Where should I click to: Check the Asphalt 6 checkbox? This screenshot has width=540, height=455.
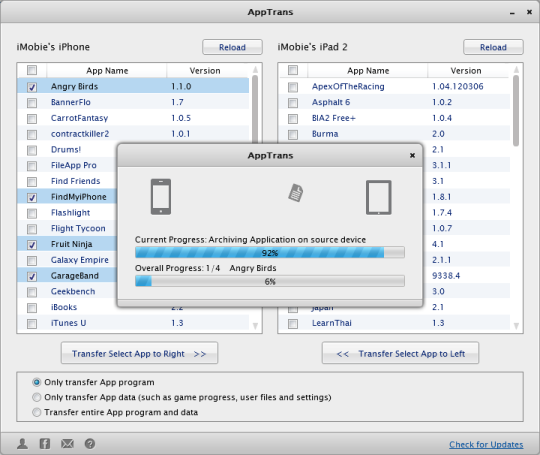pos(293,103)
